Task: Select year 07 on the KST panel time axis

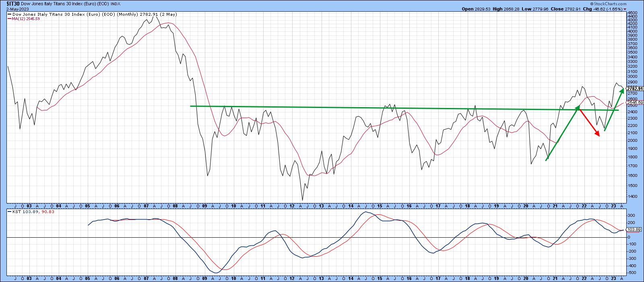Action: [146, 278]
